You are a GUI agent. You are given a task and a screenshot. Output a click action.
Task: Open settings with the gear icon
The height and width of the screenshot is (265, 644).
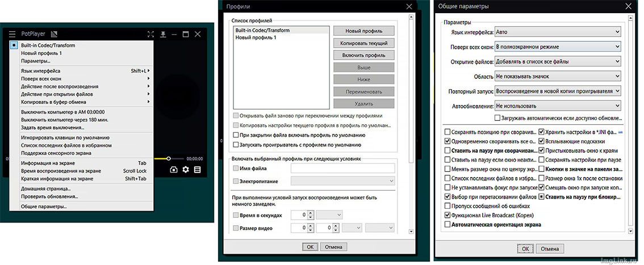click(186, 170)
